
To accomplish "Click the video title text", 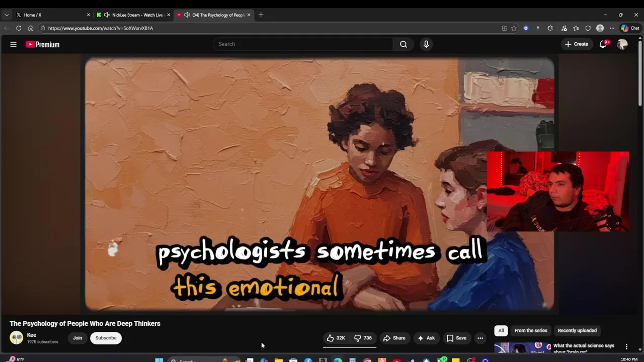I will (85, 323).
